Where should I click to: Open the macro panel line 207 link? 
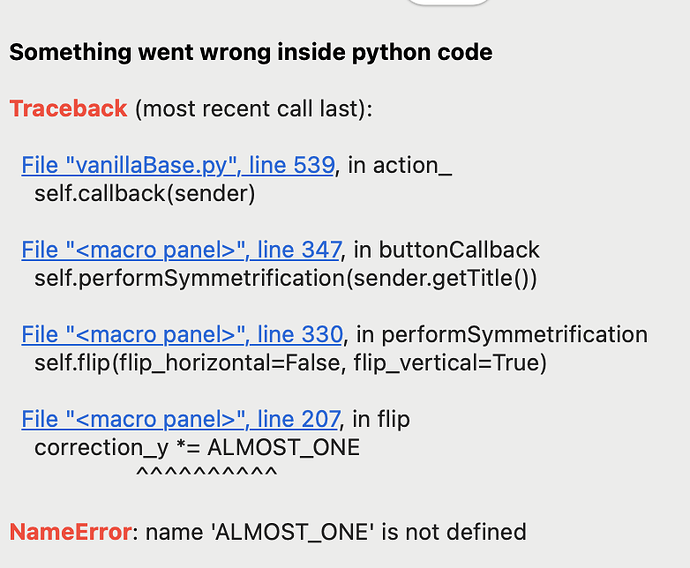coord(182,419)
